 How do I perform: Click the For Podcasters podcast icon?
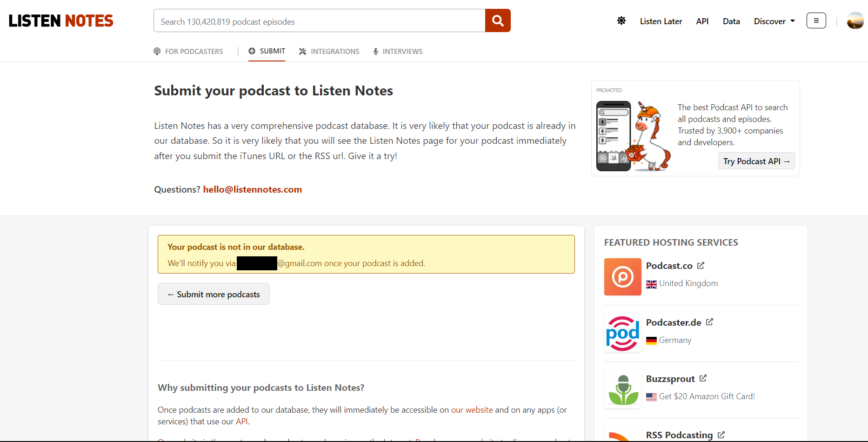click(x=157, y=51)
